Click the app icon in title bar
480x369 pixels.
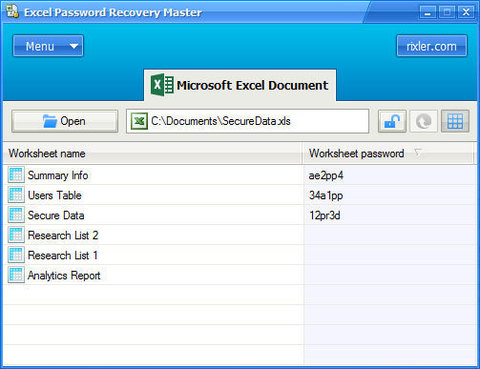(x=13, y=11)
